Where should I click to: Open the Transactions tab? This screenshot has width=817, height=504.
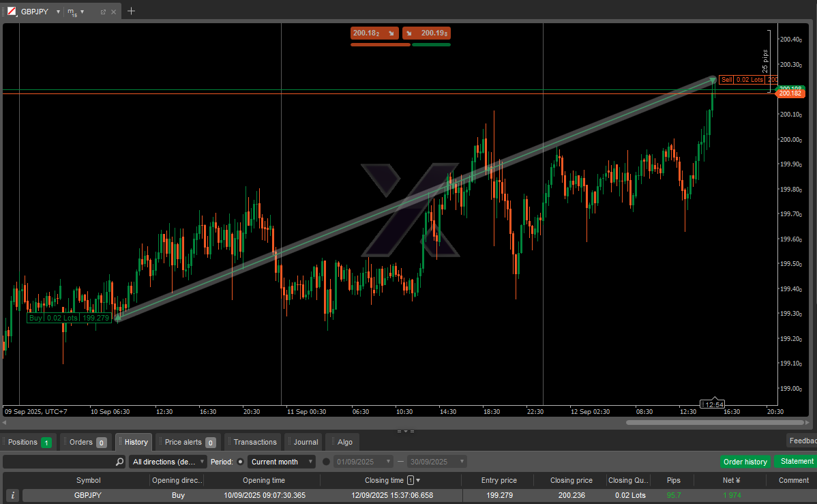click(x=254, y=442)
